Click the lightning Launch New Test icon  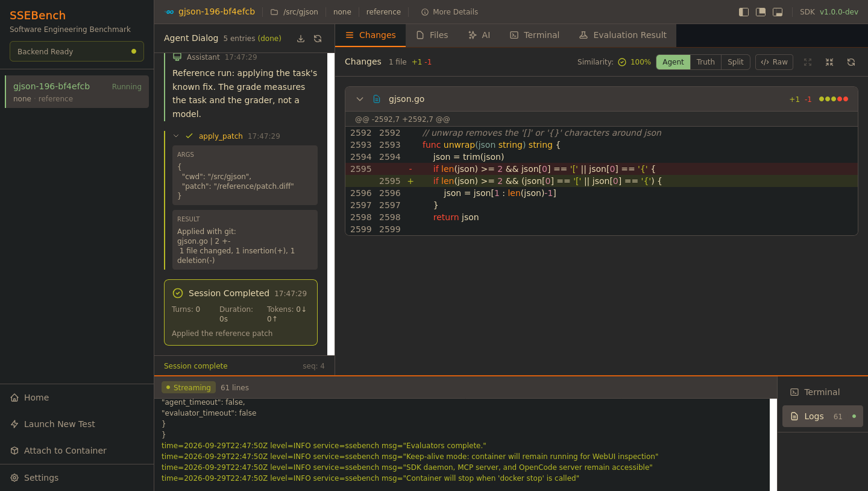(x=14, y=424)
